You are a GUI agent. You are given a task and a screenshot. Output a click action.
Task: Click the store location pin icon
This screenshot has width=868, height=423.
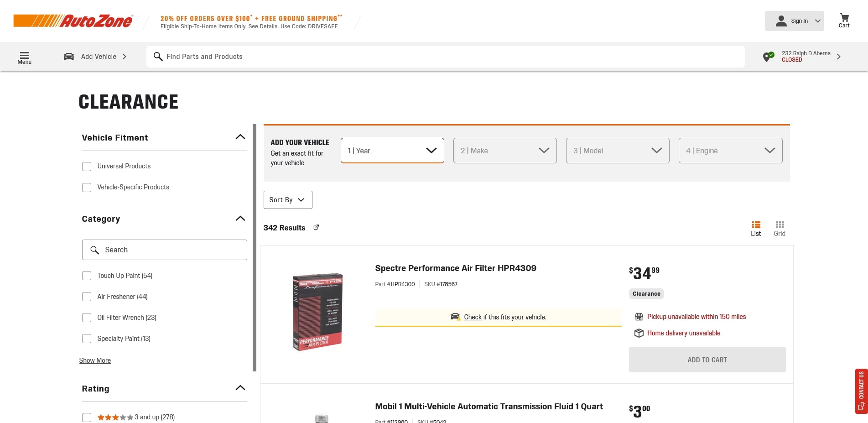tap(768, 57)
